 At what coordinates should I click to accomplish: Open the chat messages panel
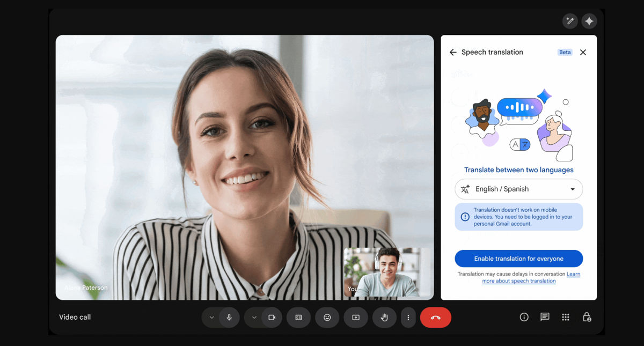point(545,317)
